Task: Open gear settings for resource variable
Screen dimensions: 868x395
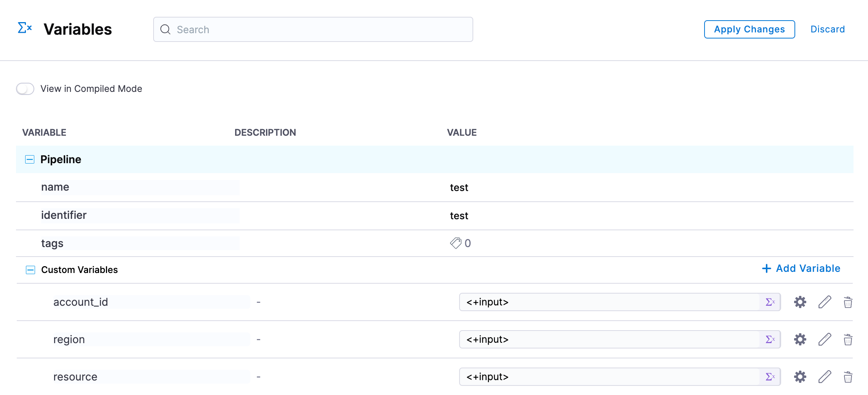Action: point(800,377)
